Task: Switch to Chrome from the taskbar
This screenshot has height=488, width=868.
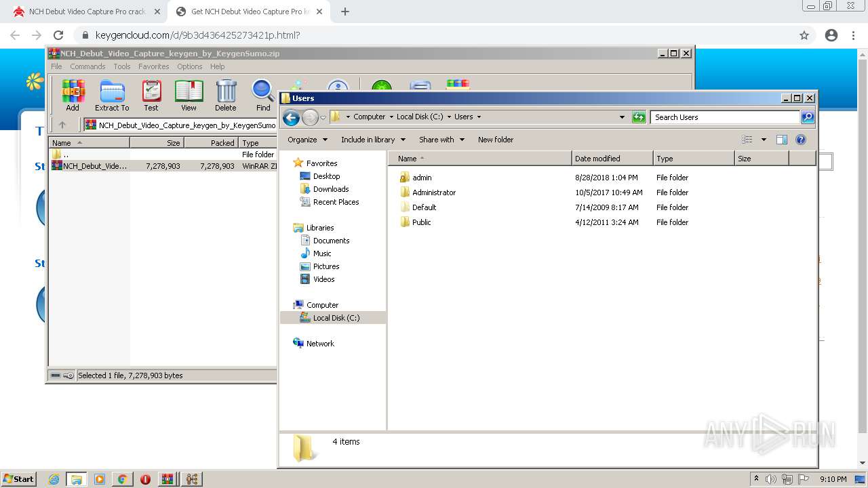Action: coord(122,479)
